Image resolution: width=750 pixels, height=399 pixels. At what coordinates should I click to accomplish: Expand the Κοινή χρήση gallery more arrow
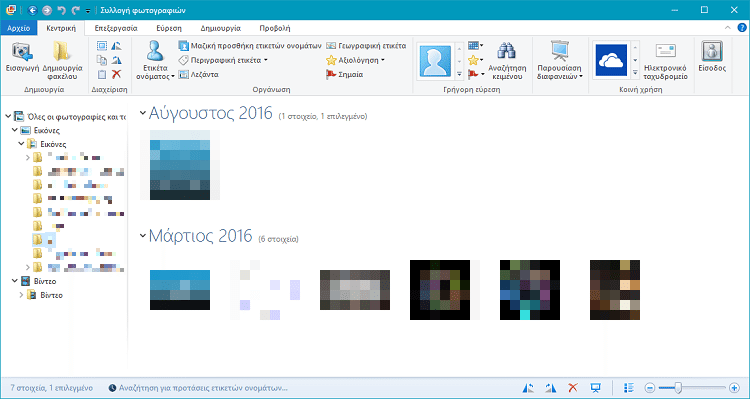(x=635, y=73)
